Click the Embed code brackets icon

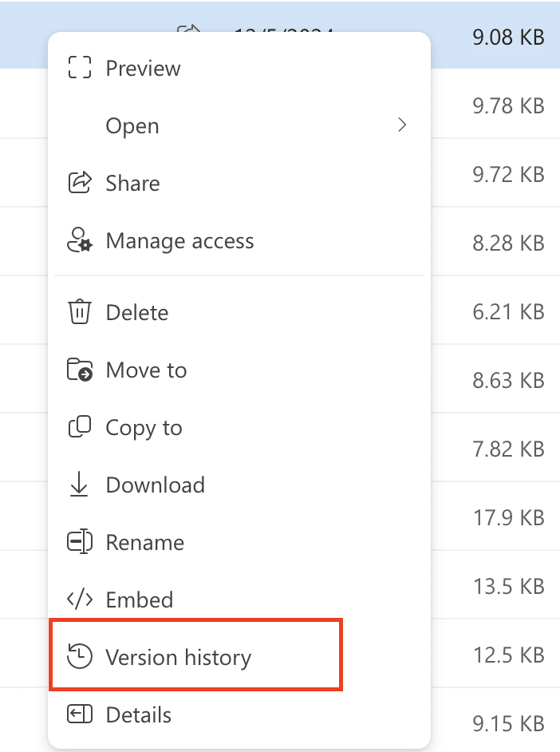coord(79,600)
